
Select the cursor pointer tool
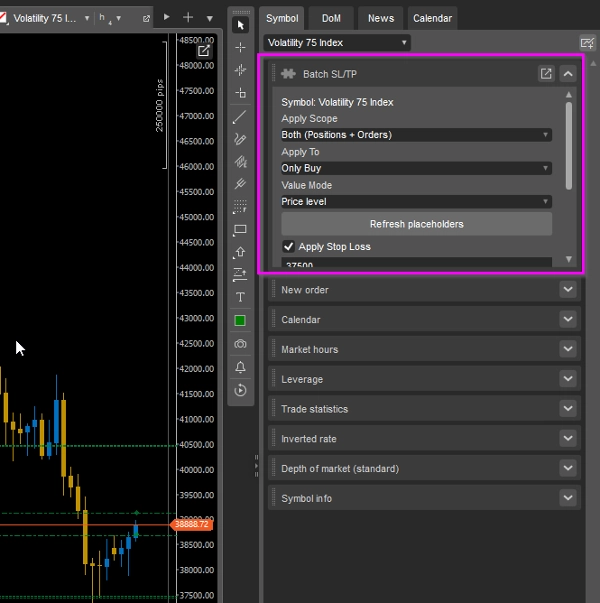240,24
